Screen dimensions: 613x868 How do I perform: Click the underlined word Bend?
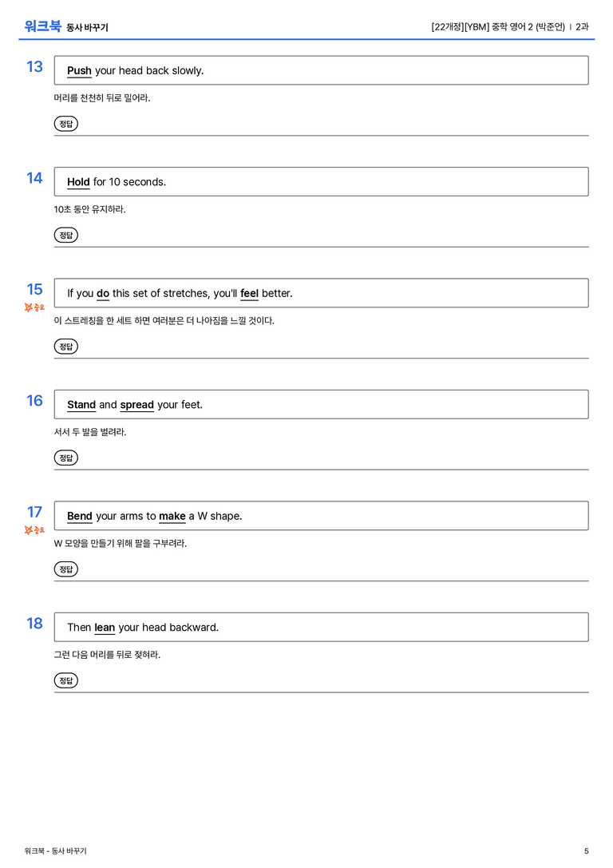(x=80, y=516)
